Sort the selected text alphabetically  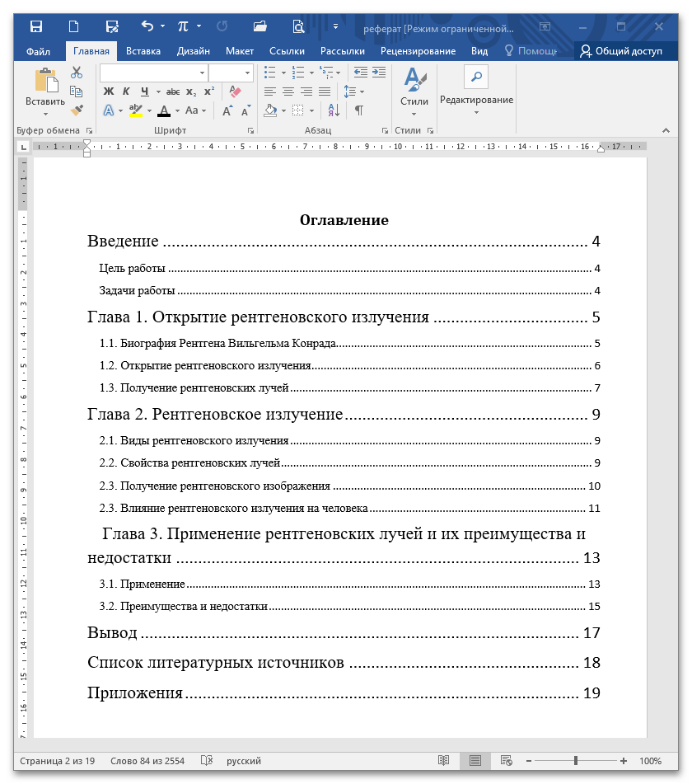[x=334, y=110]
